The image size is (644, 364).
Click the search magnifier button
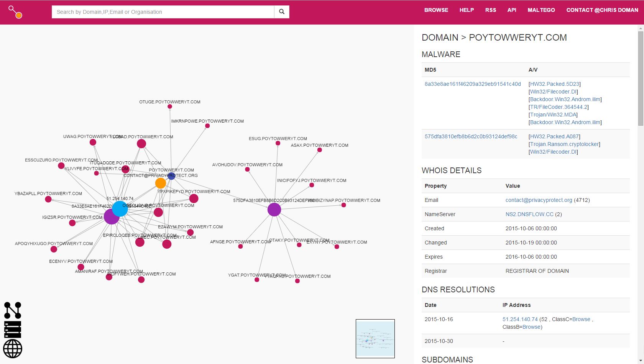(x=282, y=12)
